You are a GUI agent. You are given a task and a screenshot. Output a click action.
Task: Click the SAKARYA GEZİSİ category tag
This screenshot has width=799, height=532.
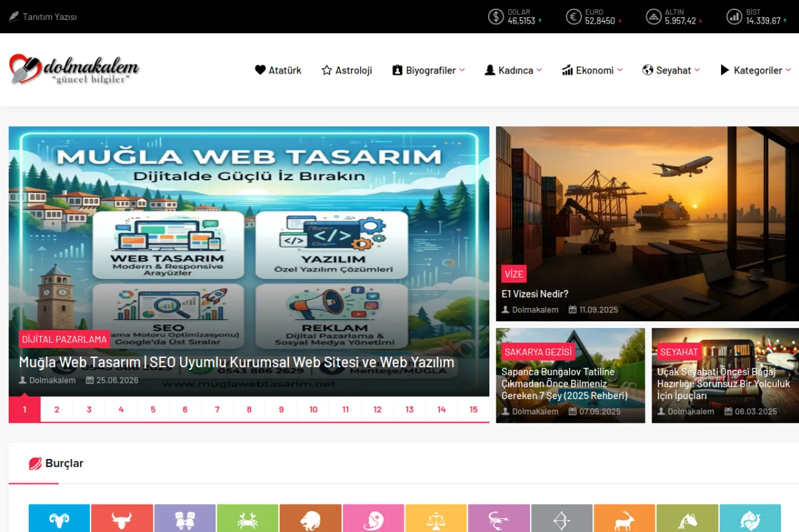[538, 352]
